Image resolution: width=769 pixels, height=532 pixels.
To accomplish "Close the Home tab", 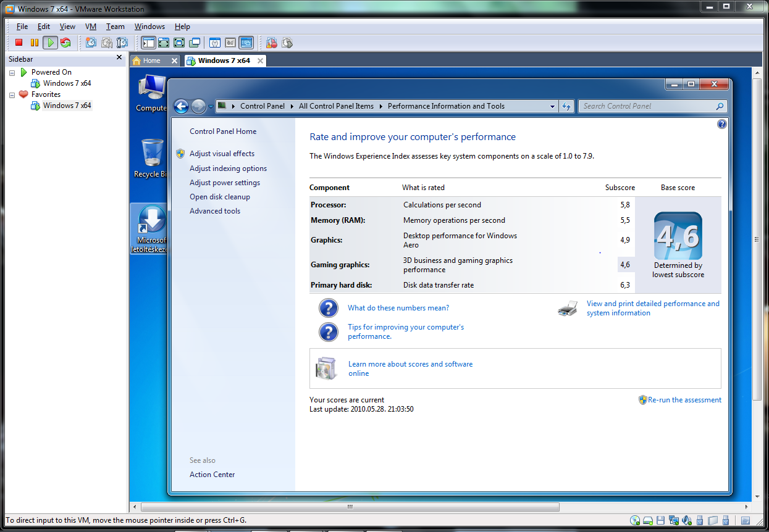I will 174,60.
